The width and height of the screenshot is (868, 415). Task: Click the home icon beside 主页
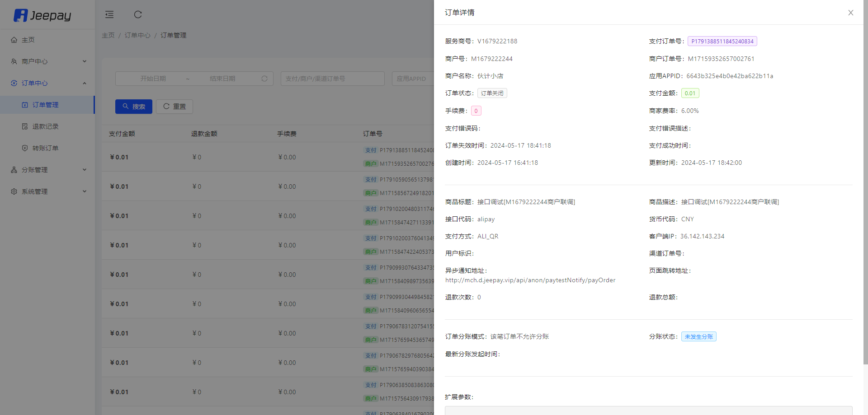pos(14,40)
